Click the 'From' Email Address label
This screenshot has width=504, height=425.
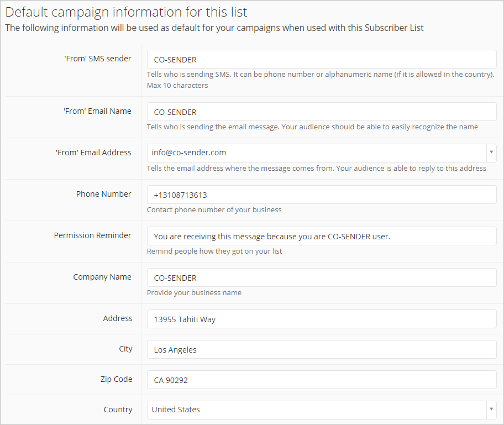[93, 153]
